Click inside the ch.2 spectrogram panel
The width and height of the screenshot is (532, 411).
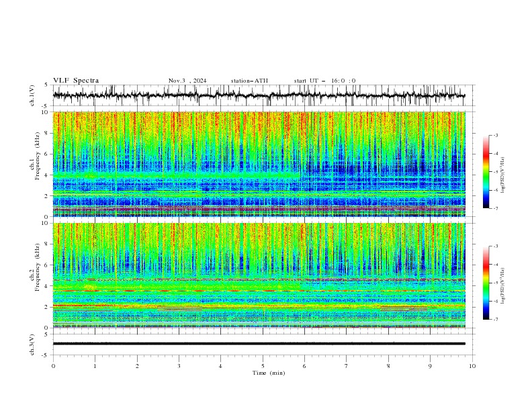[x=259, y=275]
